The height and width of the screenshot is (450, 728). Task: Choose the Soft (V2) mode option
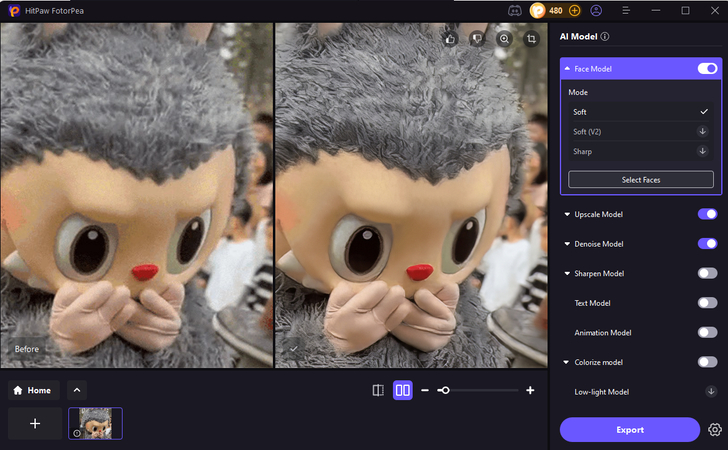pos(641,131)
